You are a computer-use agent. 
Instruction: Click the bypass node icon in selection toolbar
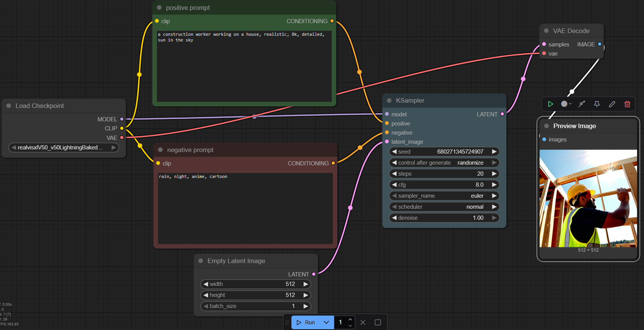pos(582,104)
